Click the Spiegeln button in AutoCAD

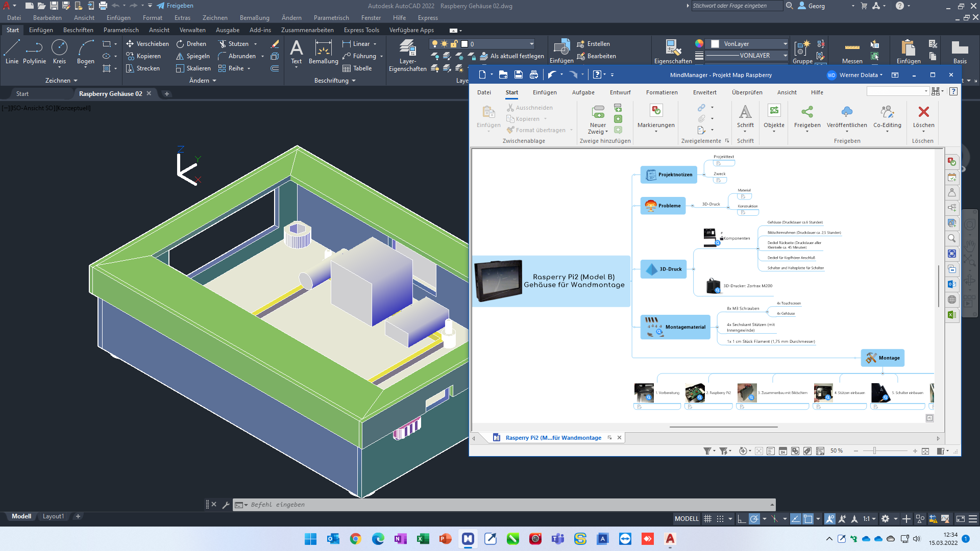coord(193,56)
